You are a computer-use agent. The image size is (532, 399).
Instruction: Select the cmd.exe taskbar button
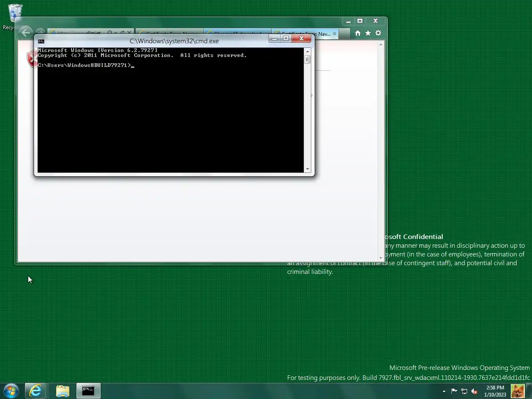(88, 391)
